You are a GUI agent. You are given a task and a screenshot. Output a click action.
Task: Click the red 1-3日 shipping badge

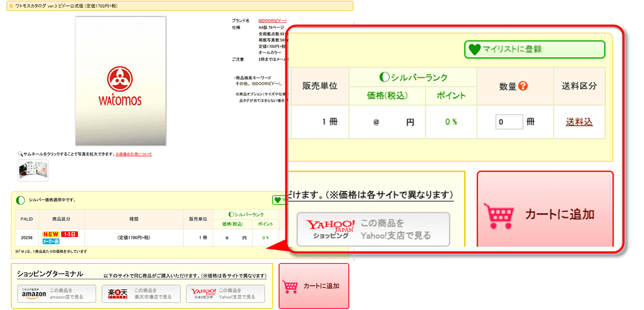tap(70, 234)
